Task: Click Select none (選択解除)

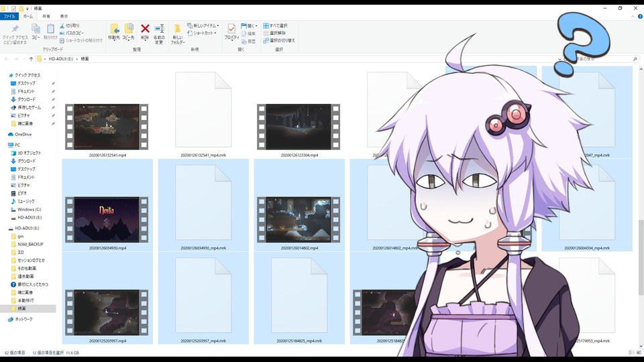Action: 274,33
